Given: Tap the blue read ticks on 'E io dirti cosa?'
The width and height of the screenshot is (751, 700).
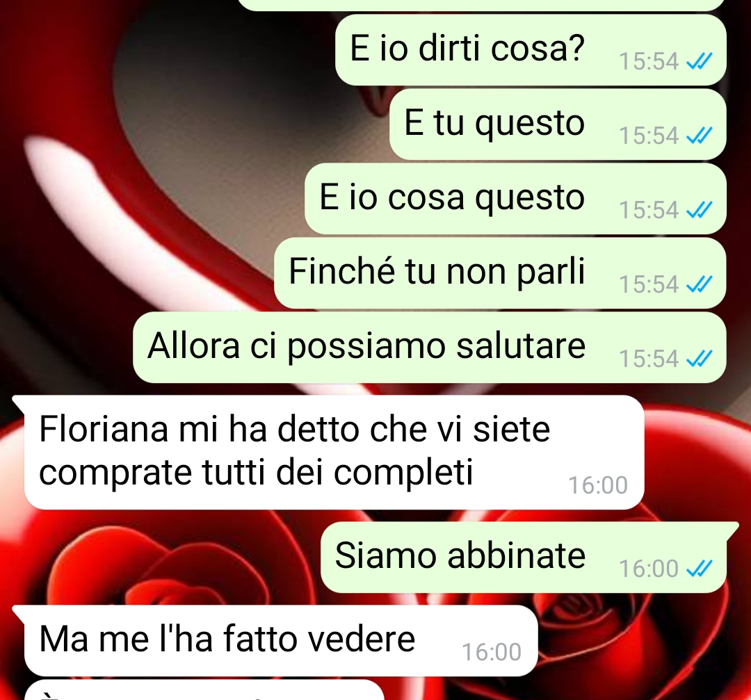Looking at the screenshot, I should tap(700, 61).
